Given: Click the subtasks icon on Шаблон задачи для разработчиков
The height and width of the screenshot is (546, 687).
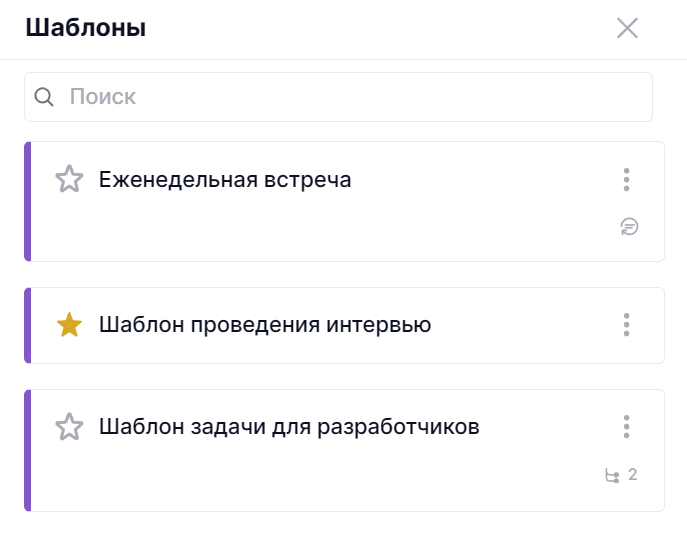Looking at the screenshot, I should point(613,475).
